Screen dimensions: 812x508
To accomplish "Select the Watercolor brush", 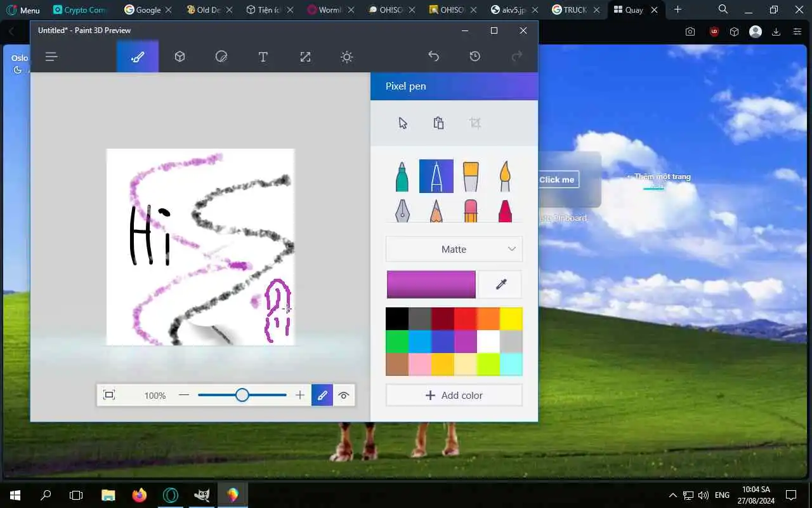I will coord(505,177).
